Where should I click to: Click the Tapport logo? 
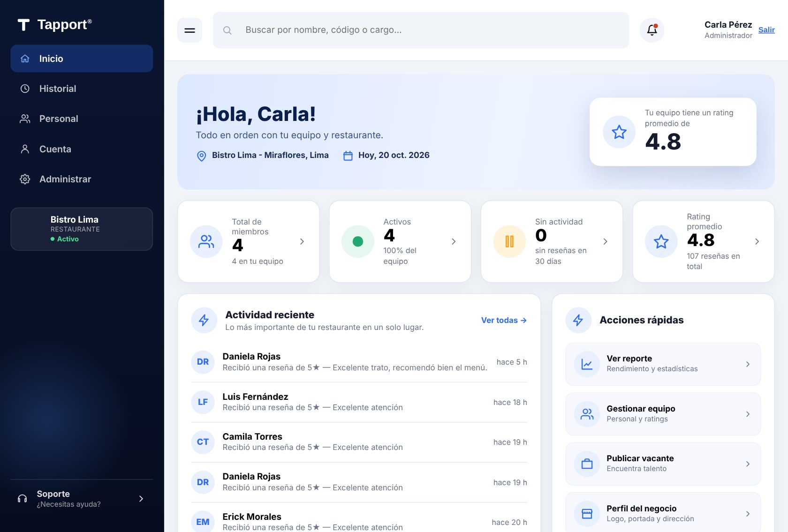click(x=54, y=24)
